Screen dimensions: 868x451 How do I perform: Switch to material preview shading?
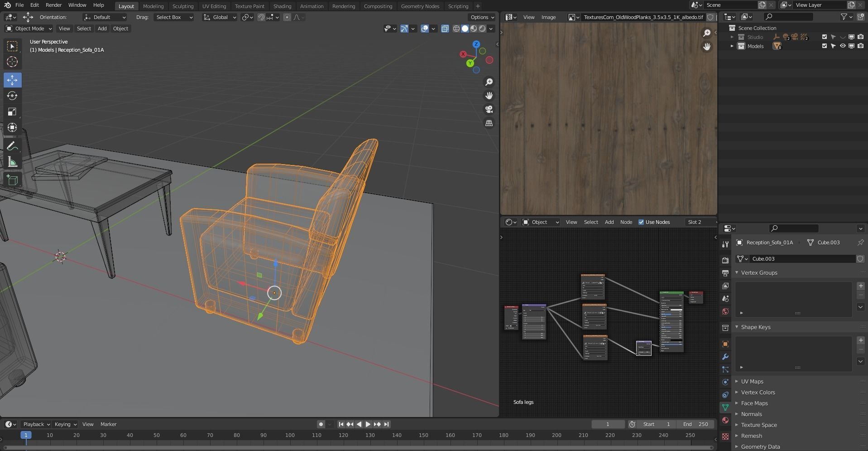[474, 29]
